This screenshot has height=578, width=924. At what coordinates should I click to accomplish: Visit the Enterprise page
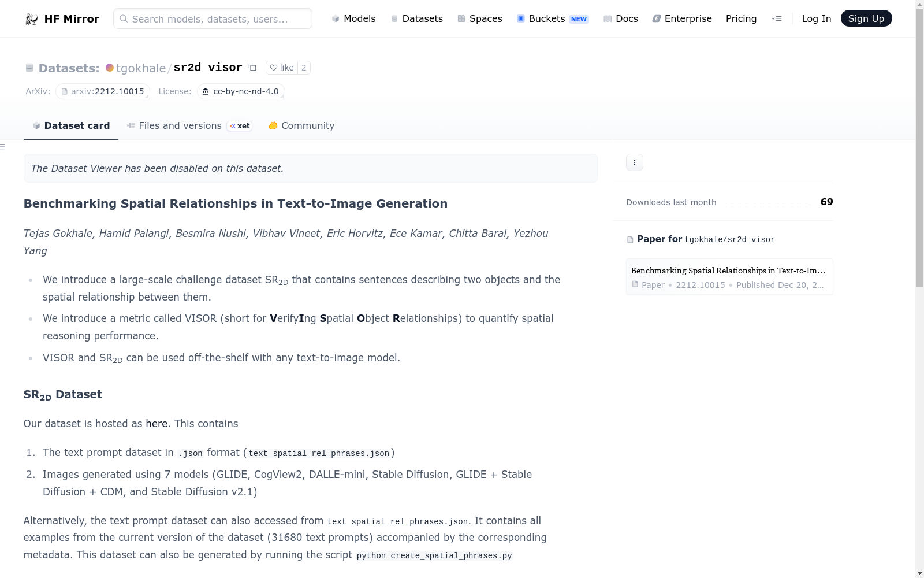pyautogui.click(x=682, y=18)
